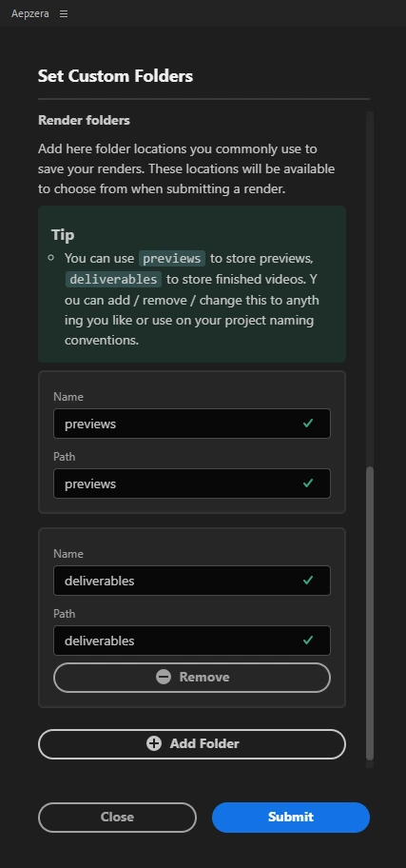The image size is (406, 868).
Task: Click the minus icon on the Remove button
Action: point(164,677)
